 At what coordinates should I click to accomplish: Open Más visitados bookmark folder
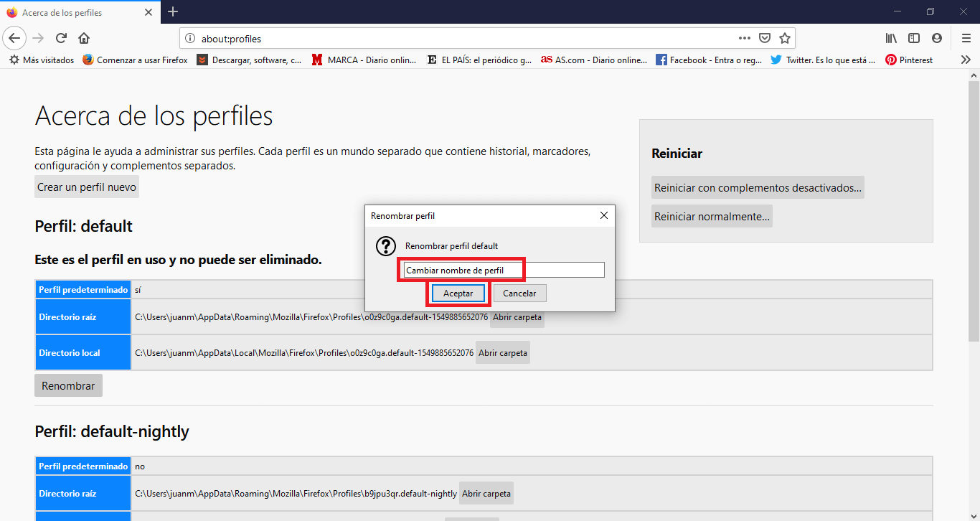tap(42, 60)
